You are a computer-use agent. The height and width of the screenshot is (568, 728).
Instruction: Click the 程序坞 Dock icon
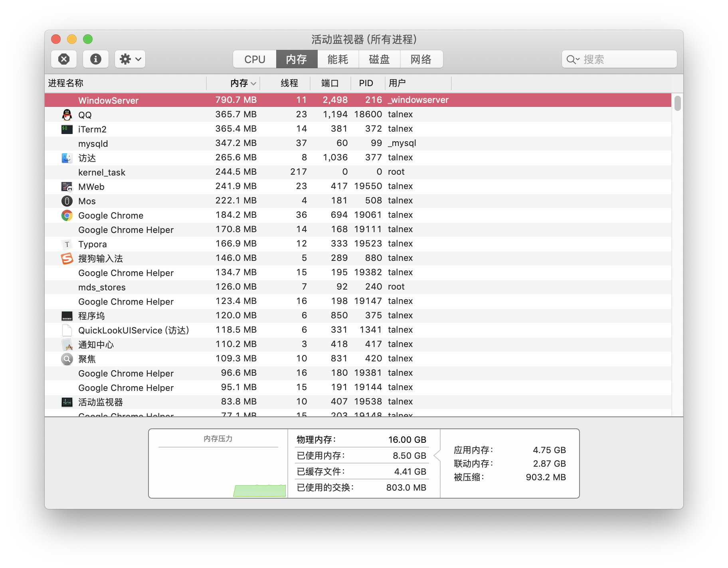click(x=67, y=316)
